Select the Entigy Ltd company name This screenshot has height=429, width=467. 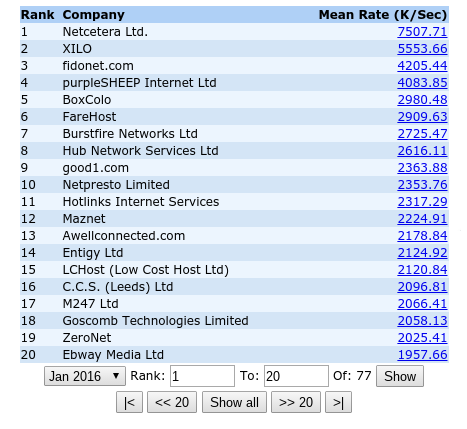pos(93,253)
